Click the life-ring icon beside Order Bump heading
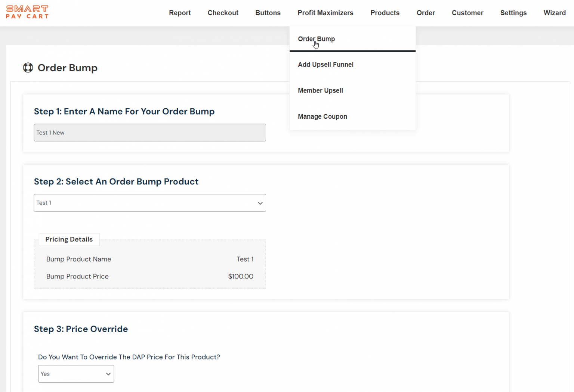Viewport: 574px width, 392px height. [28, 68]
